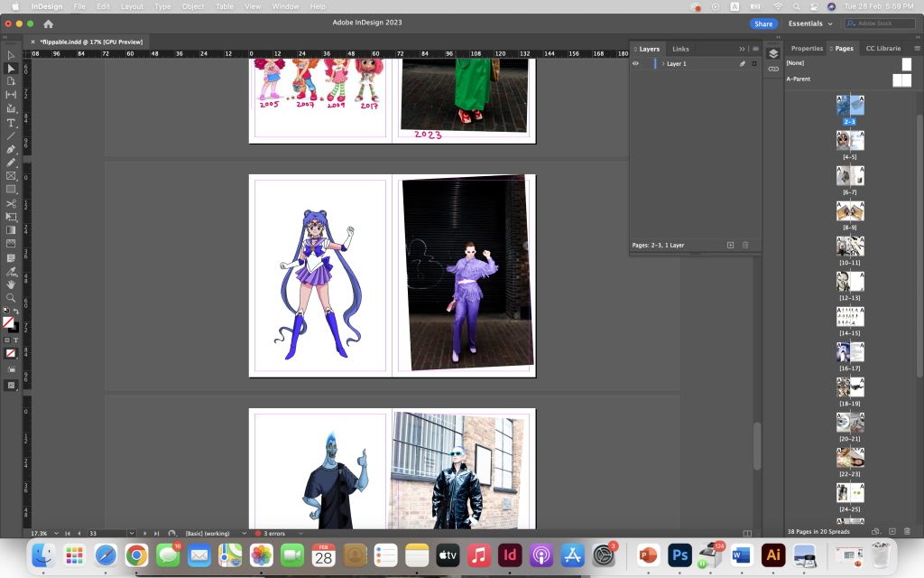Select the Page tool

click(11, 81)
